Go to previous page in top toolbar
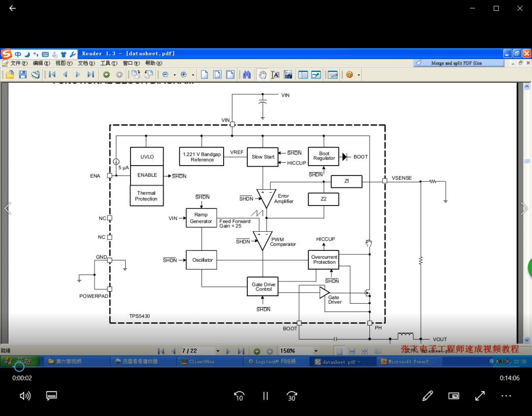Image resolution: width=532 pixels, height=416 pixels. (x=65, y=74)
